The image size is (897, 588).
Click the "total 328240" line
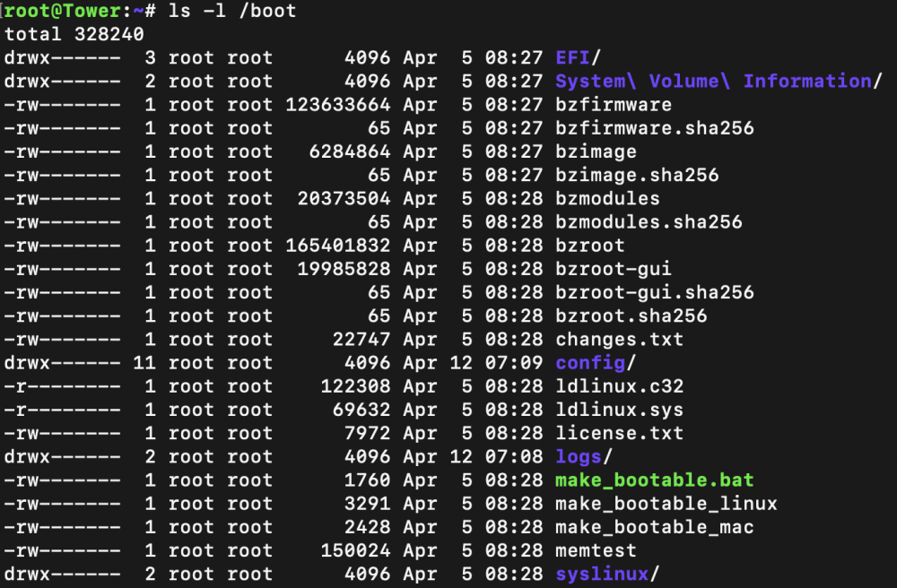click(74, 34)
